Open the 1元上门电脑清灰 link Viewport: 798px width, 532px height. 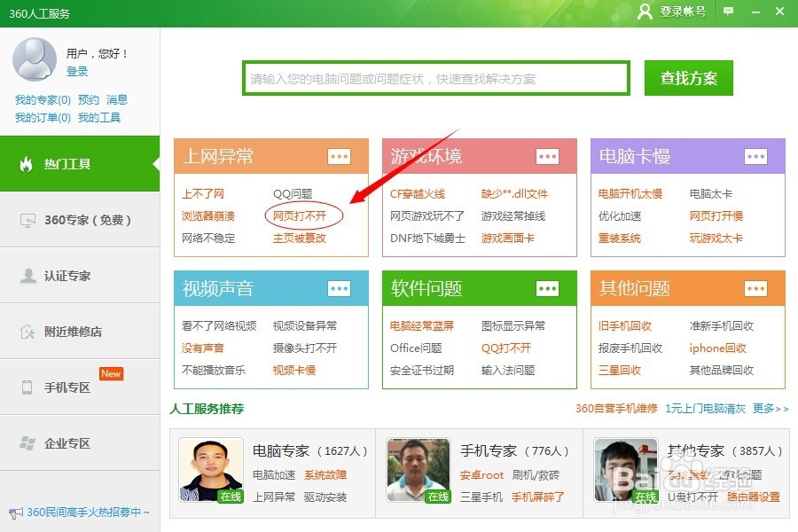pyautogui.click(x=706, y=408)
